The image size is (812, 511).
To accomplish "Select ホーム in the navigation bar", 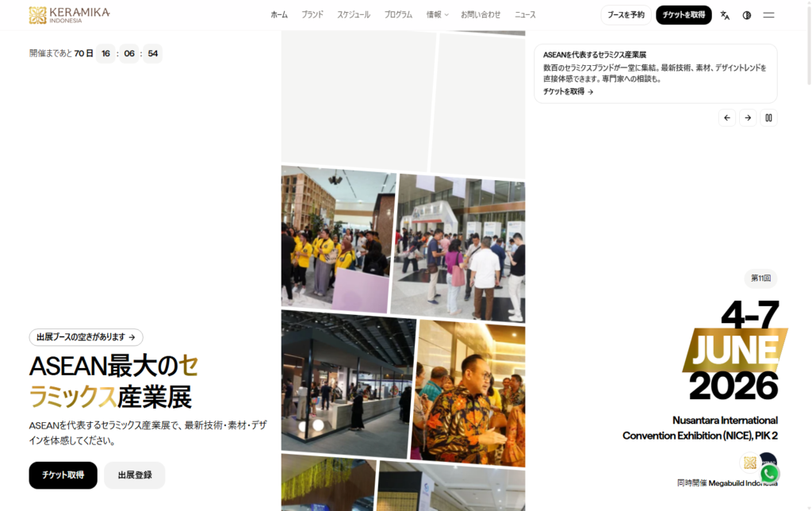I will pos(279,15).
